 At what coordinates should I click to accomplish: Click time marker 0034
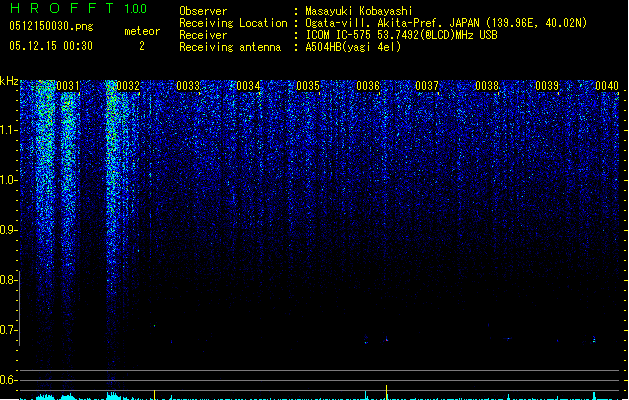248,86
